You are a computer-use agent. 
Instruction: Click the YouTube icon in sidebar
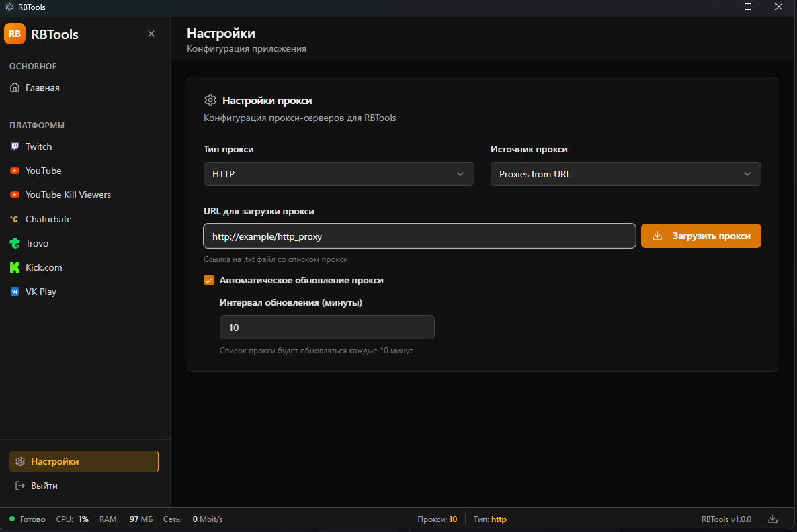pyautogui.click(x=15, y=171)
